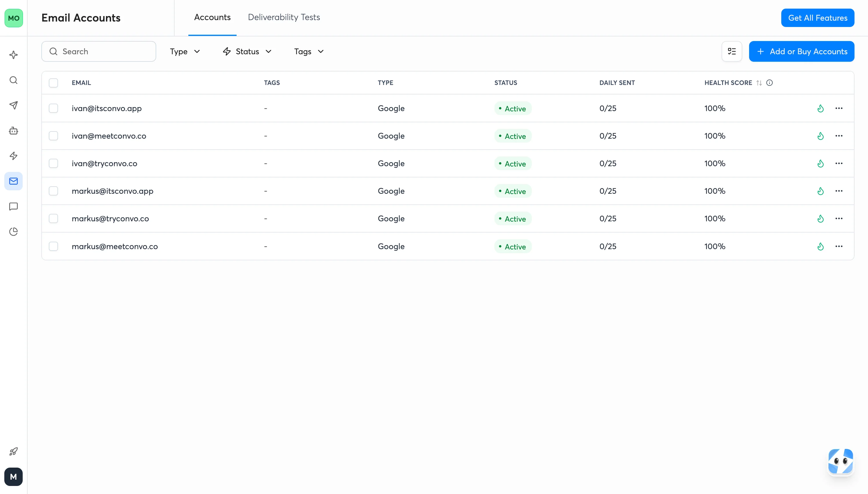Click Add or Buy Accounts button
868x494 pixels.
[801, 52]
